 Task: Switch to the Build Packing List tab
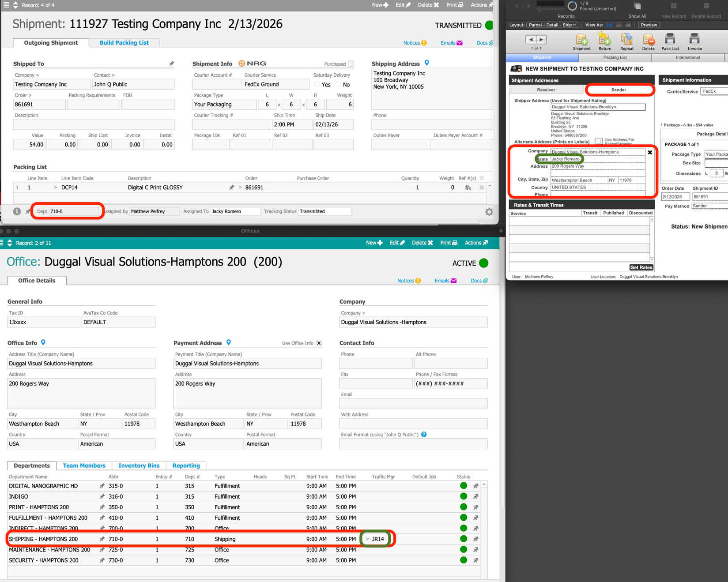pyautogui.click(x=124, y=43)
